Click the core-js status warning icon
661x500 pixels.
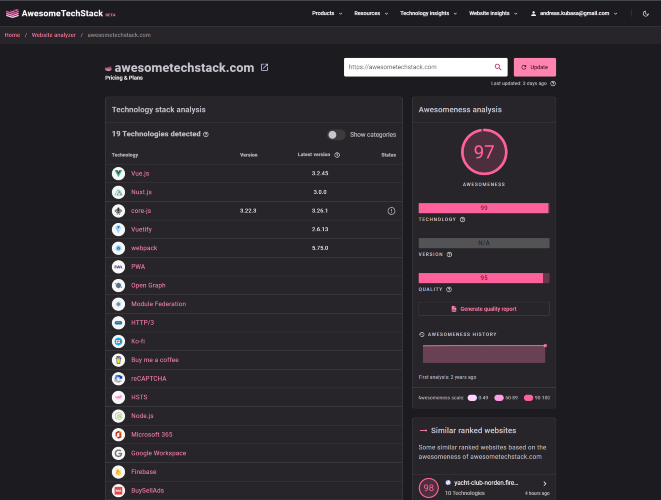pyautogui.click(x=391, y=211)
